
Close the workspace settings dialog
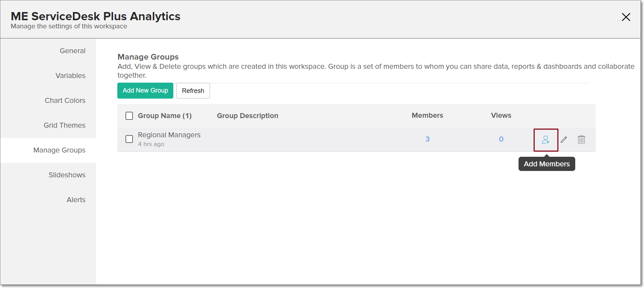[626, 17]
